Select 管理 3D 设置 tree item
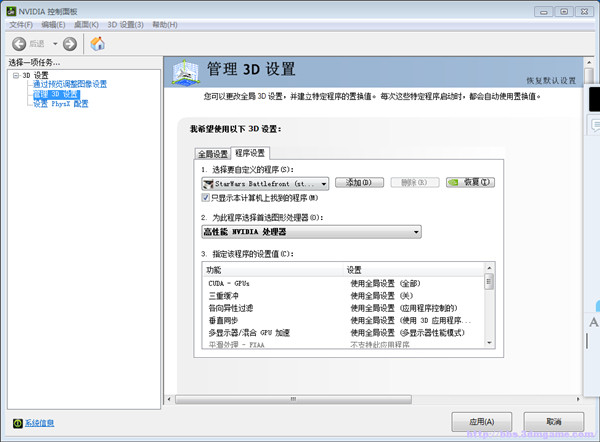Image resolution: width=600 pixels, height=442 pixels. pyautogui.click(x=56, y=94)
